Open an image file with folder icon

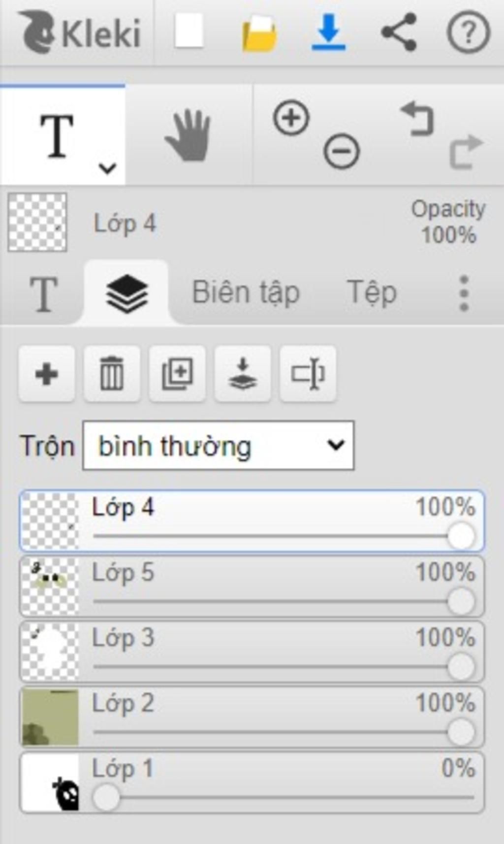pos(259,33)
